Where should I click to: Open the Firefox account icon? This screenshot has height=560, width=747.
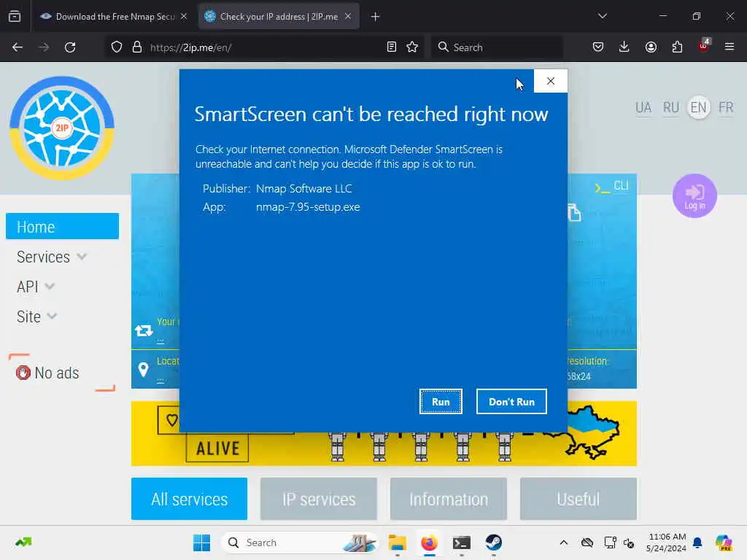(651, 47)
